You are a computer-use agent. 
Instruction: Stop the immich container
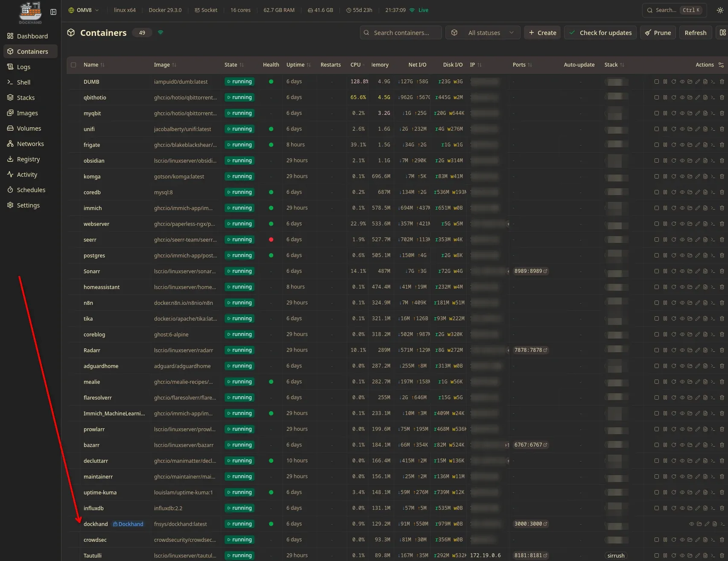657,208
